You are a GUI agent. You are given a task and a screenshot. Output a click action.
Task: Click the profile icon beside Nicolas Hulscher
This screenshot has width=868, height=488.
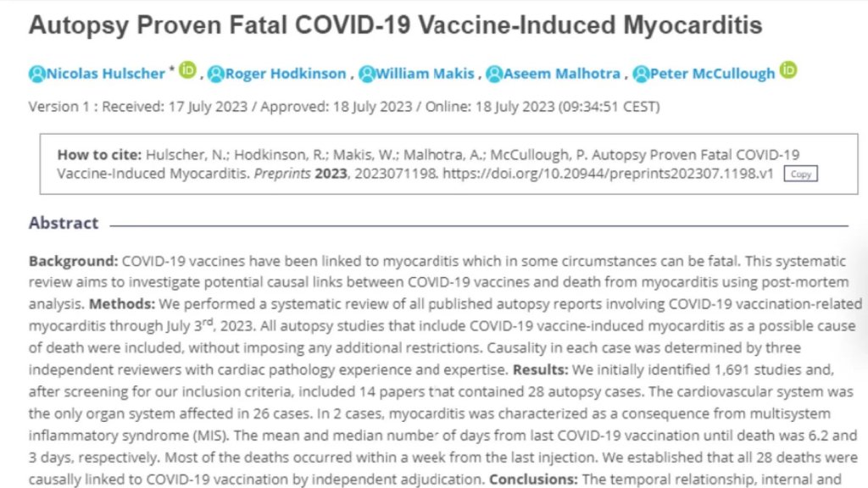click(x=36, y=74)
